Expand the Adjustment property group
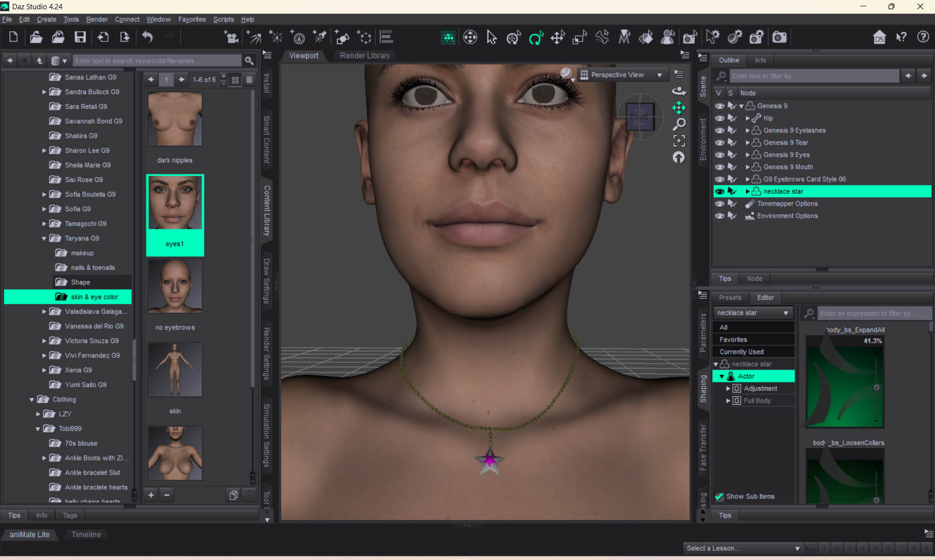 coord(728,388)
